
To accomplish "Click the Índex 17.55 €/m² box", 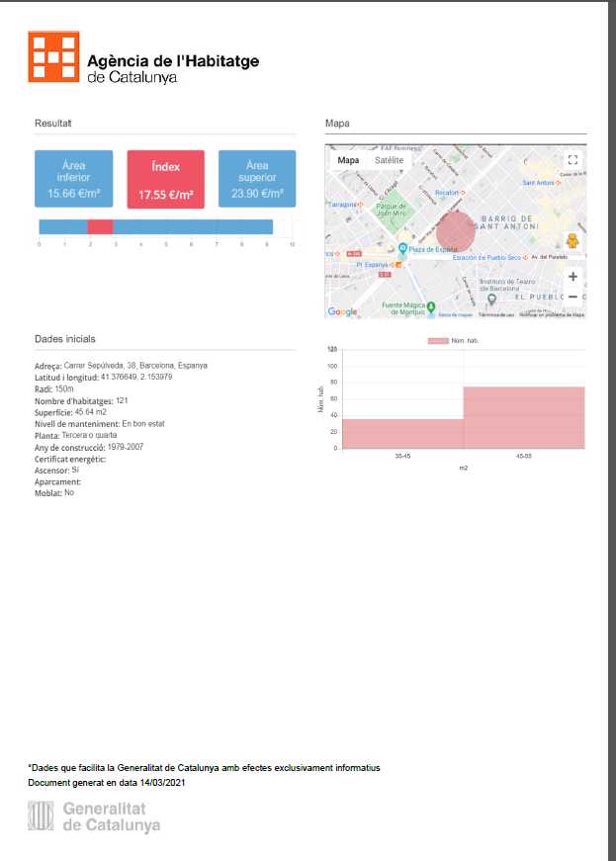I will click(165, 179).
